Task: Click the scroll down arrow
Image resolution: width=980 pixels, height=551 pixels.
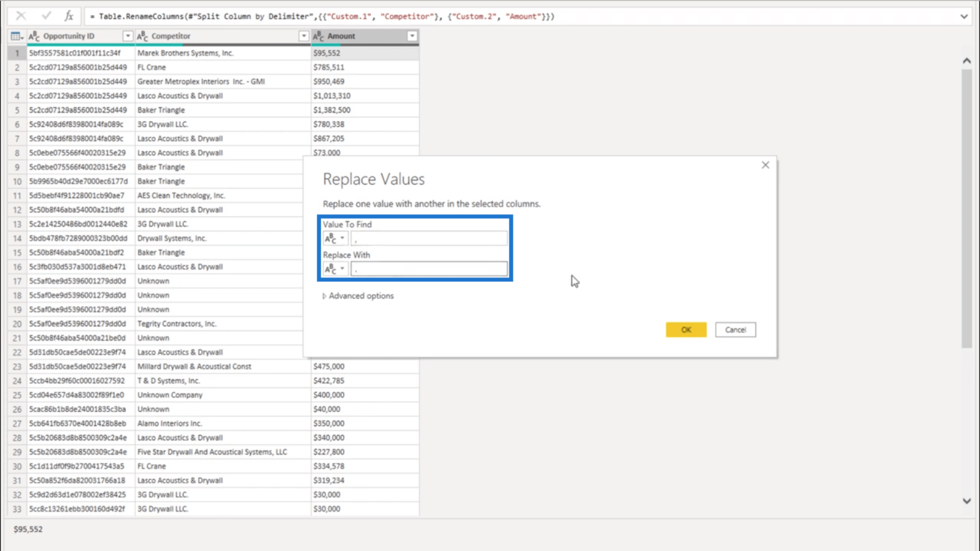Action: tap(967, 501)
